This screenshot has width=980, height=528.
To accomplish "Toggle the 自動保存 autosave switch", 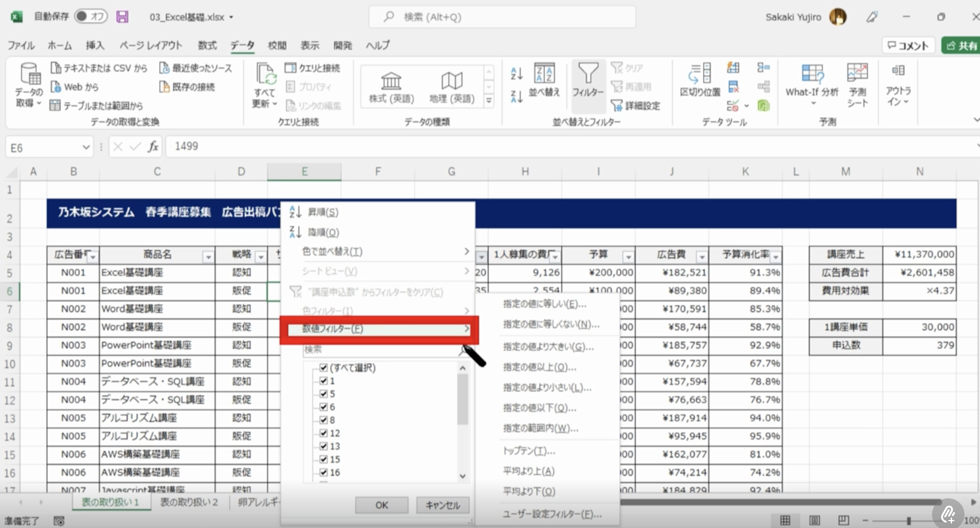I will pyautogui.click(x=90, y=16).
